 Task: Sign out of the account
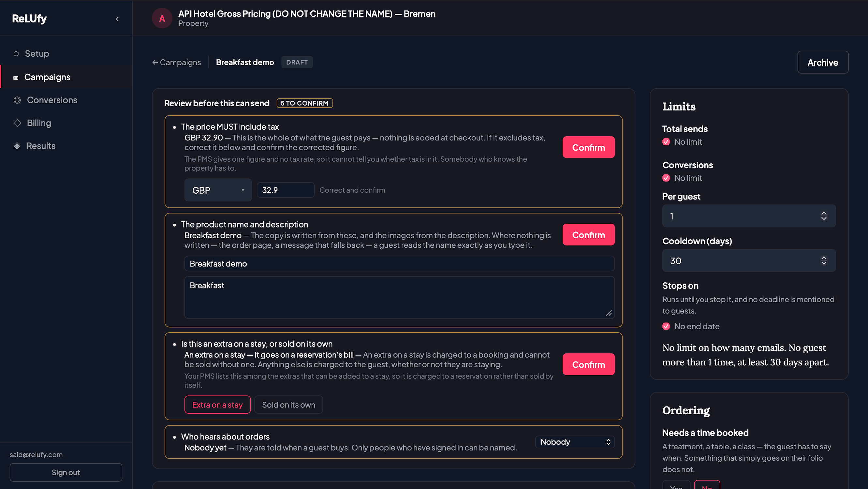coord(66,472)
